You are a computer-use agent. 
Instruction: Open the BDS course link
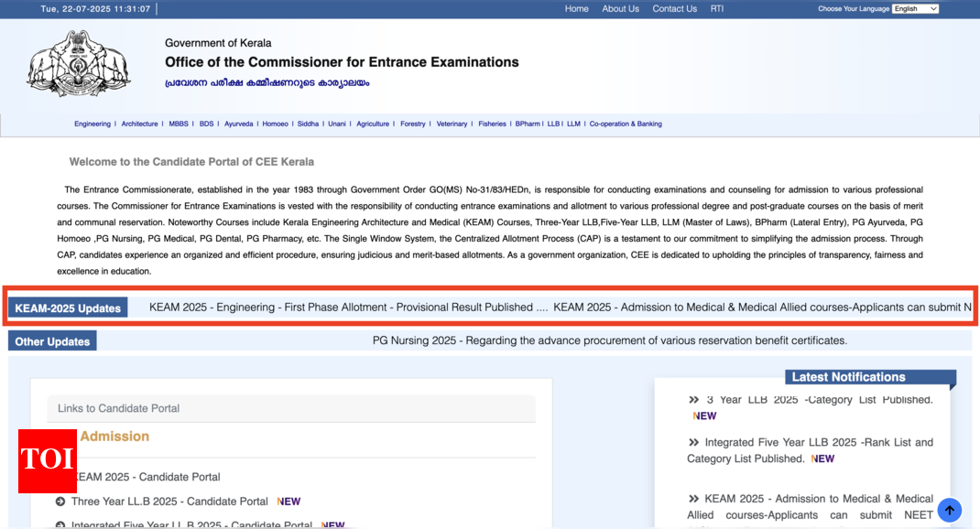point(206,124)
